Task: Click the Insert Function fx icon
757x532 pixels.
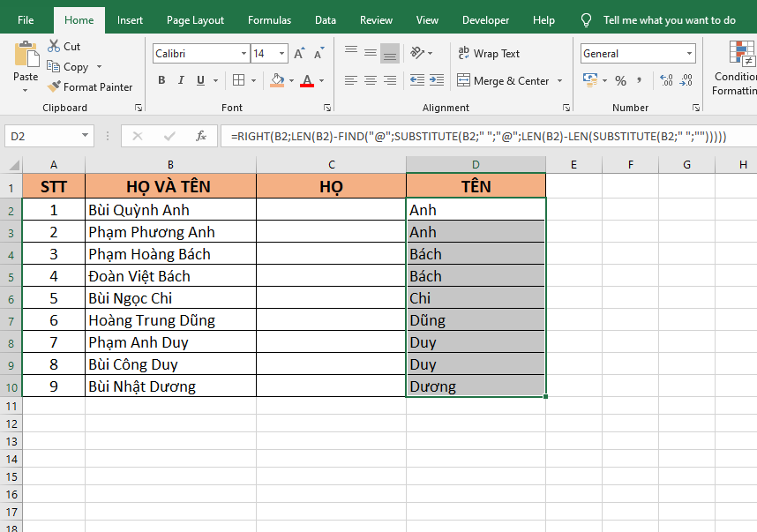Action: (x=201, y=136)
